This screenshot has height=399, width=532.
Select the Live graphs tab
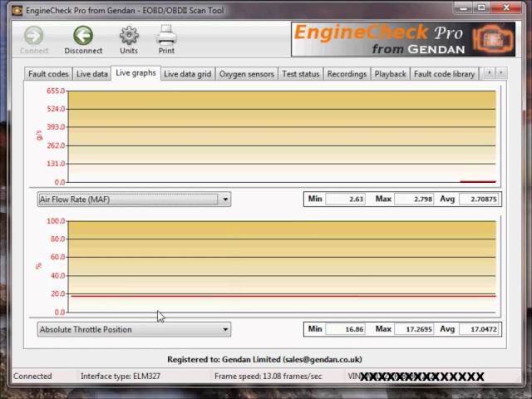tap(135, 73)
